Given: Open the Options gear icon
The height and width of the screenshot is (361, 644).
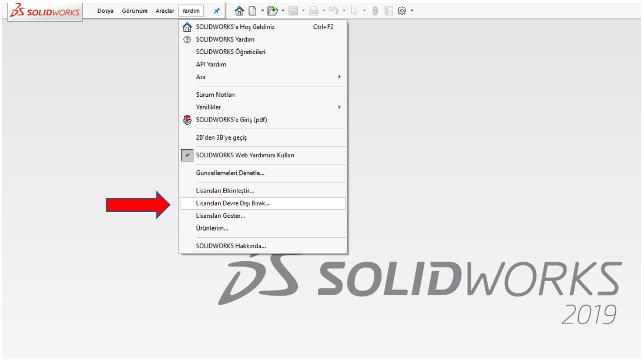Looking at the screenshot, I should (x=402, y=11).
